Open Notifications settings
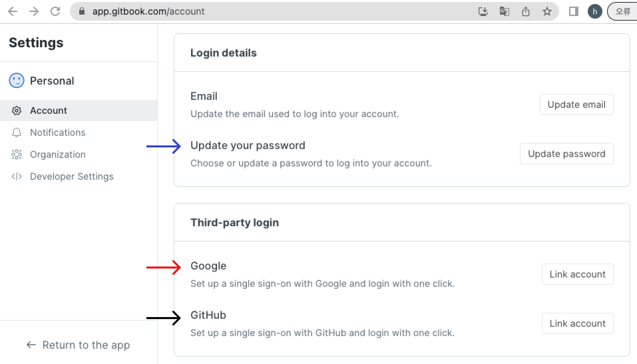 (58, 132)
